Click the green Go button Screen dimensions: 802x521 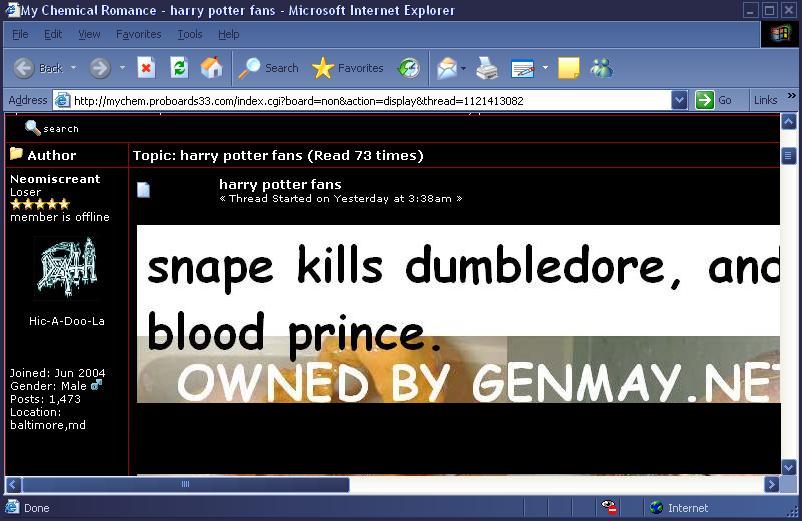click(714, 100)
